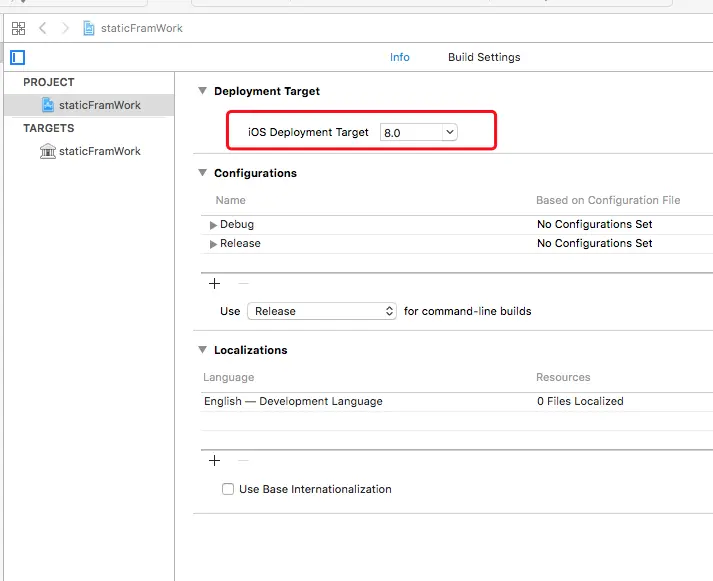The width and height of the screenshot is (713, 581).
Task: Click the TARGETS section heading
Action: 49,128
